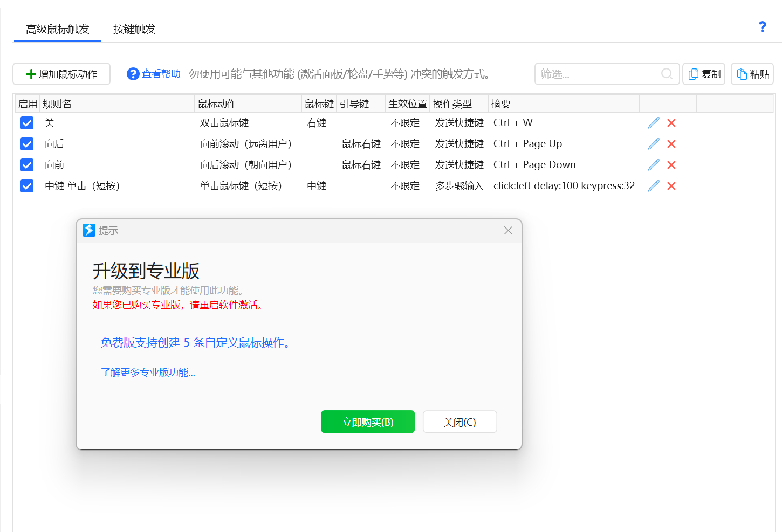
Task: Sort by the 规则名 column header
Action: (116, 104)
